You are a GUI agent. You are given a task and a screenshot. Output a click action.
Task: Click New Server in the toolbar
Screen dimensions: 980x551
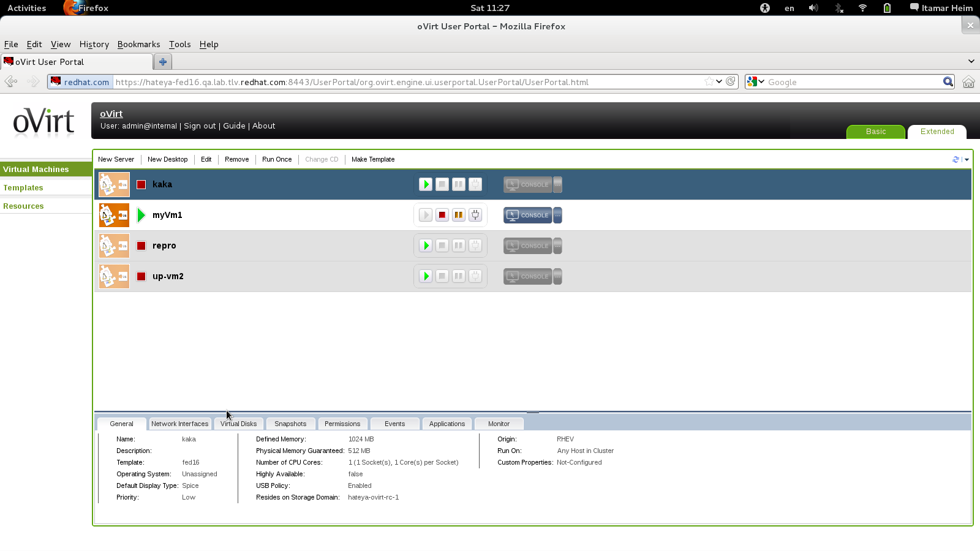click(x=116, y=159)
